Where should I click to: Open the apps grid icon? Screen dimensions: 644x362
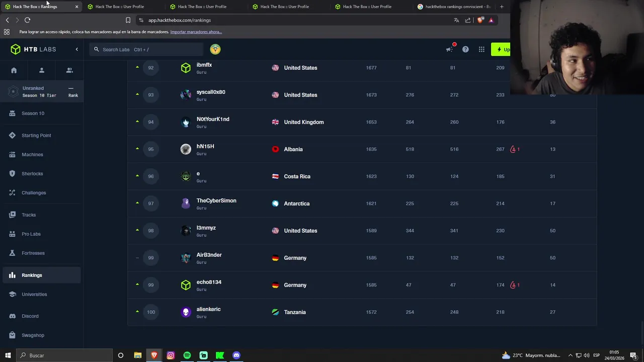[481, 49]
